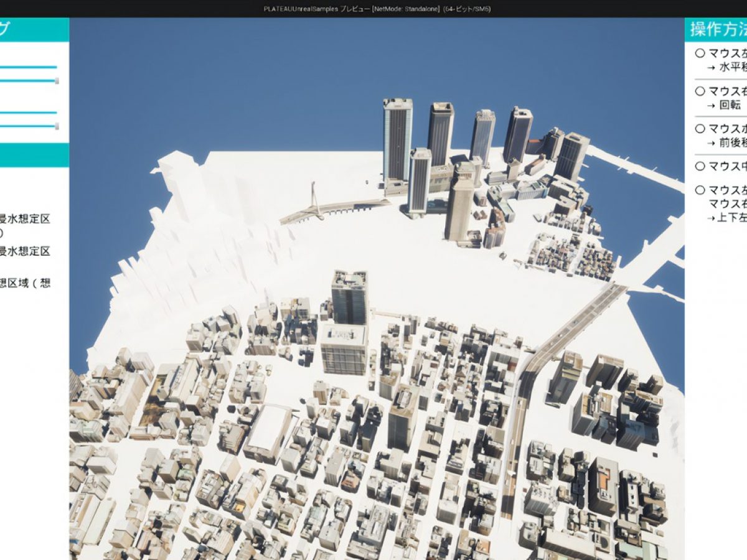Viewport: 747px width, 560px height.
Task: Click the PLATEAUUnrealSamples window title bar
Action: pos(374,9)
